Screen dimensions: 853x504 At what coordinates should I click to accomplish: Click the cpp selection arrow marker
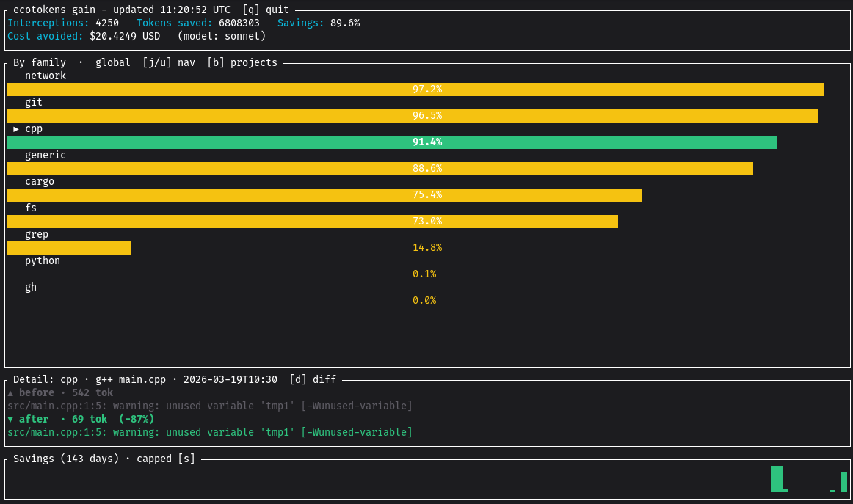16,129
